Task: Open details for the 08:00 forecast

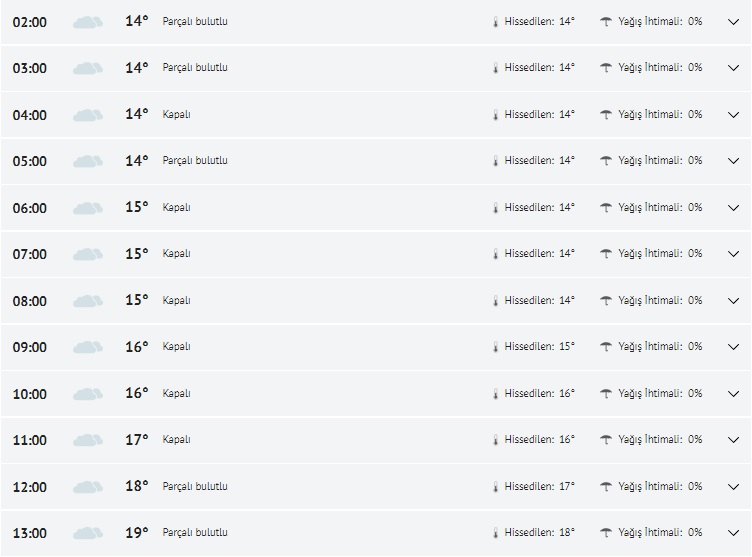Action: (733, 301)
